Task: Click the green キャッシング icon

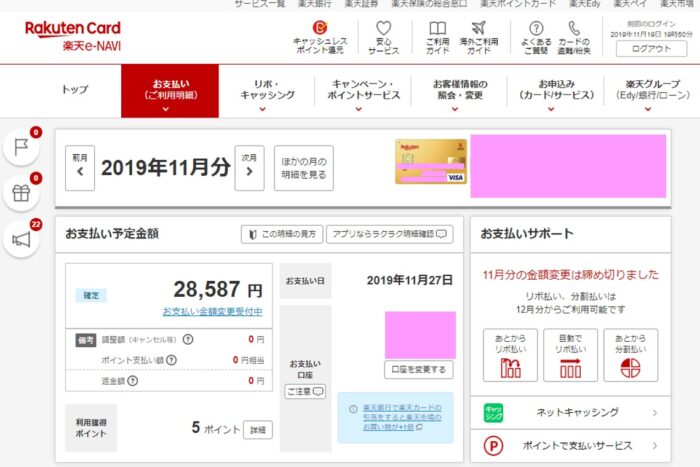Action: pyautogui.click(x=493, y=413)
